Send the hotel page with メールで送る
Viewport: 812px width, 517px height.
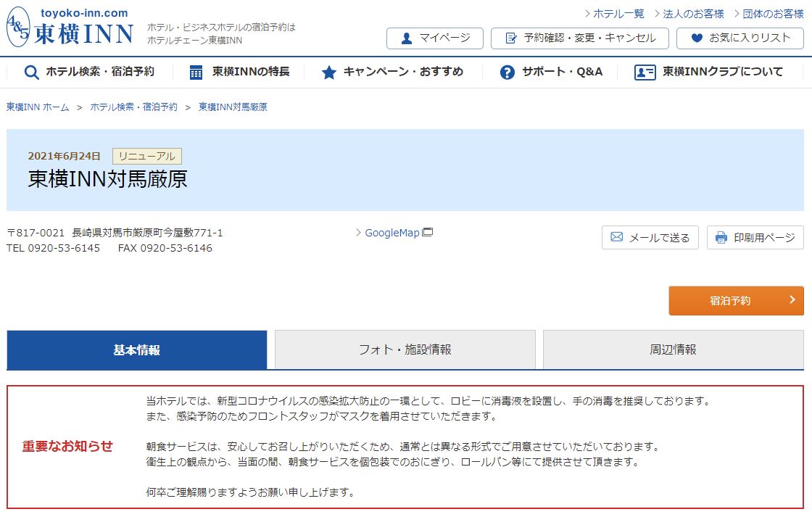coord(650,237)
